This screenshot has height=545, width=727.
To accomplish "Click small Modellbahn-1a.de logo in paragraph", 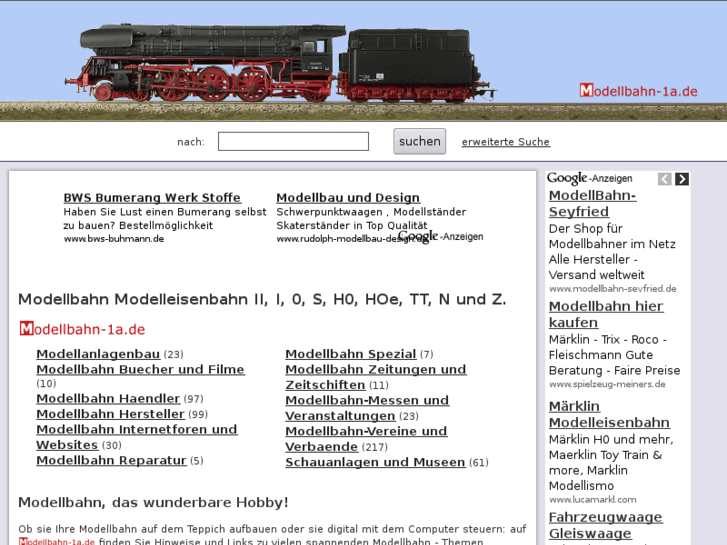I will (x=57, y=541).
